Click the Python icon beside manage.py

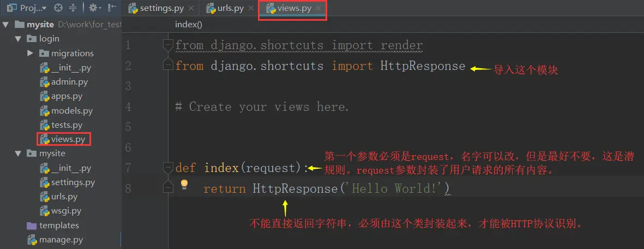(33, 240)
